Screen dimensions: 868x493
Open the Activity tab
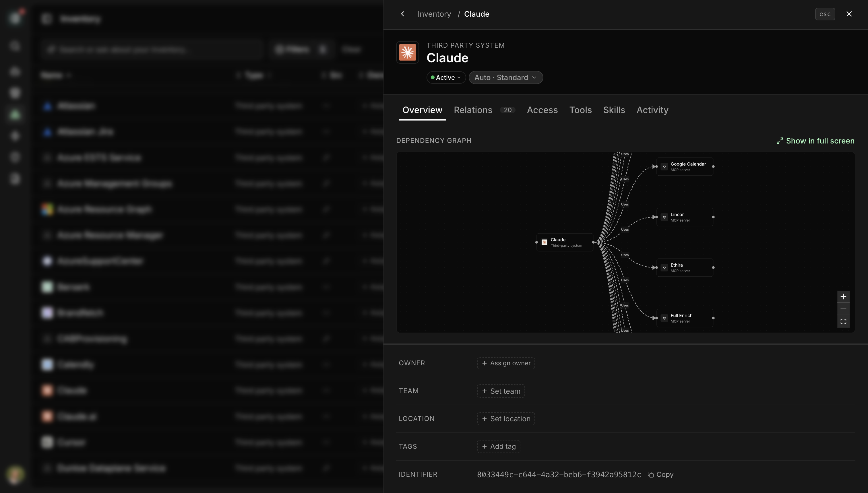(652, 110)
